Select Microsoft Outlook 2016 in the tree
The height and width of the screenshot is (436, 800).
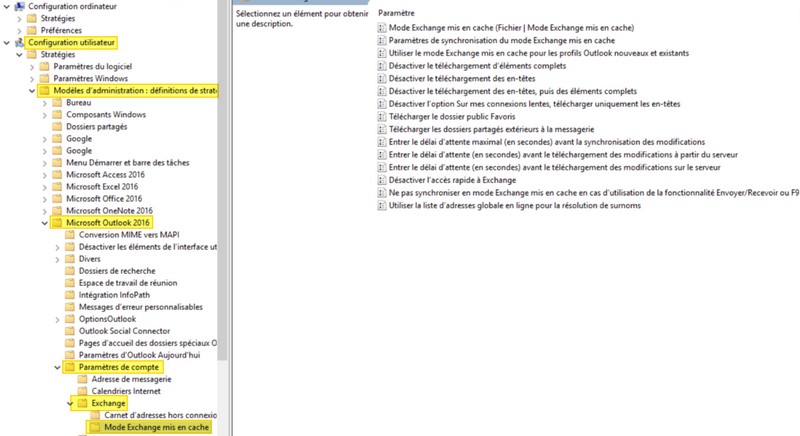(x=108, y=223)
